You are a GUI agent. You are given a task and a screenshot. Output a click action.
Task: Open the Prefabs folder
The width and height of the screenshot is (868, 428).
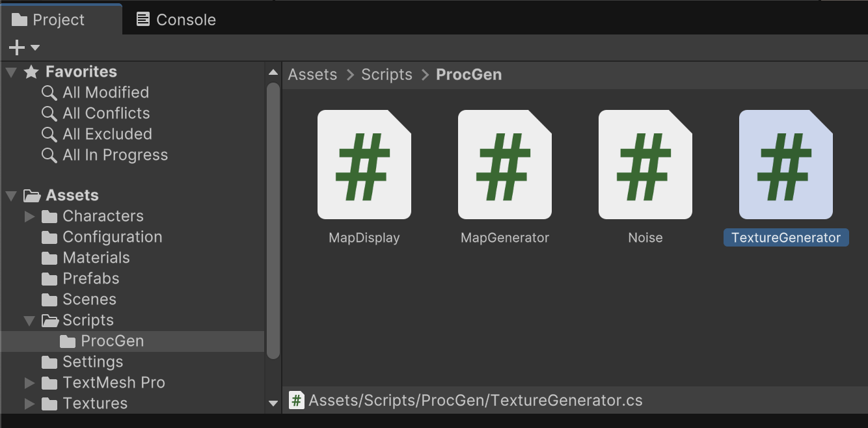pyautogui.click(x=90, y=278)
